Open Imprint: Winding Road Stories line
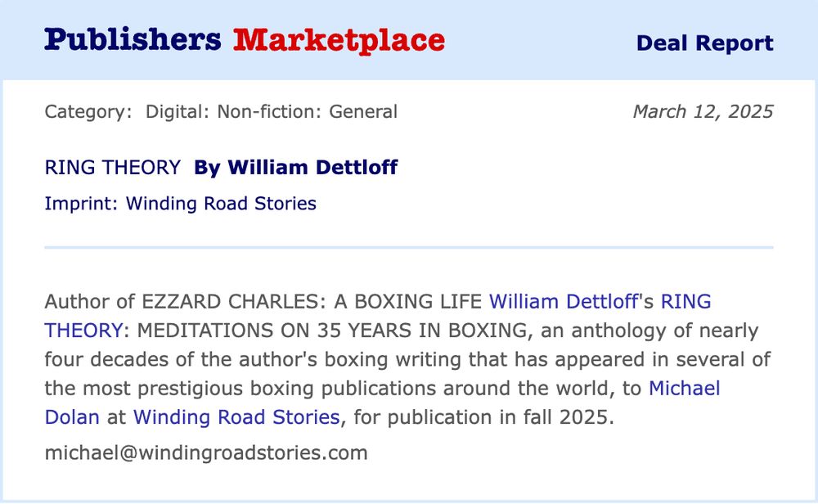The image size is (818, 504). [180, 203]
